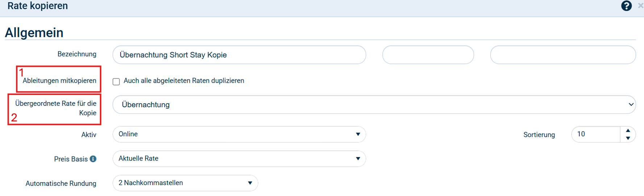The width and height of the screenshot is (644, 196).
Task: Click the Allgemein section heading
Action: tap(34, 33)
